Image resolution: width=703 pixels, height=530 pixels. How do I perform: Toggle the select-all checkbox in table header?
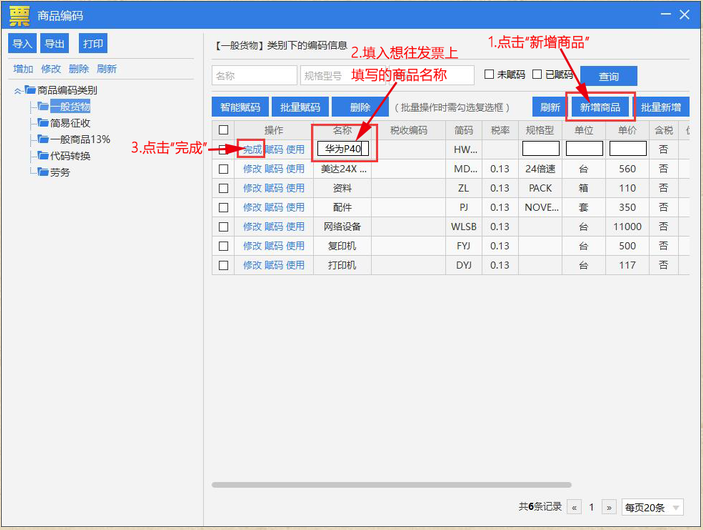coord(223,130)
